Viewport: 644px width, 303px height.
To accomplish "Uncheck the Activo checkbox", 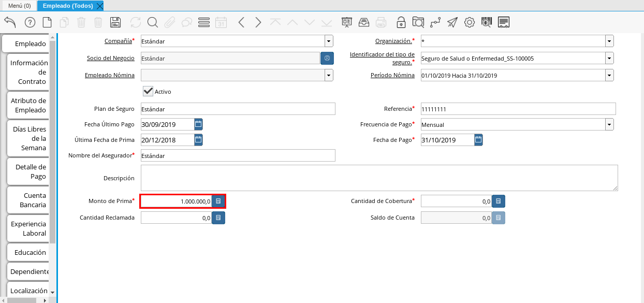I will [x=148, y=91].
